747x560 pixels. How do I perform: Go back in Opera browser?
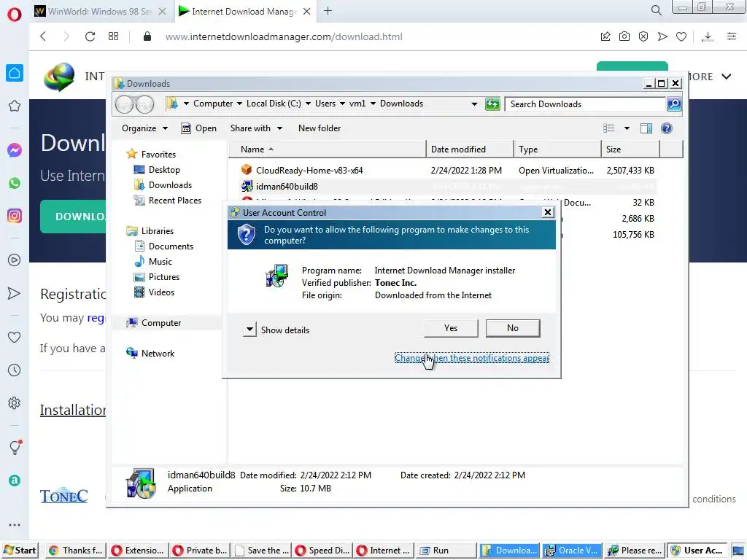point(43,36)
